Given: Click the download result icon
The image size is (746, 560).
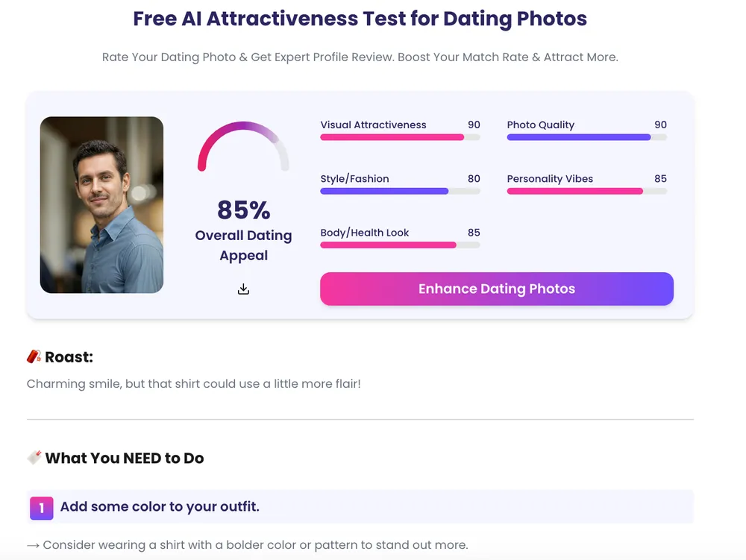Looking at the screenshot, I should tap(243, 289).
